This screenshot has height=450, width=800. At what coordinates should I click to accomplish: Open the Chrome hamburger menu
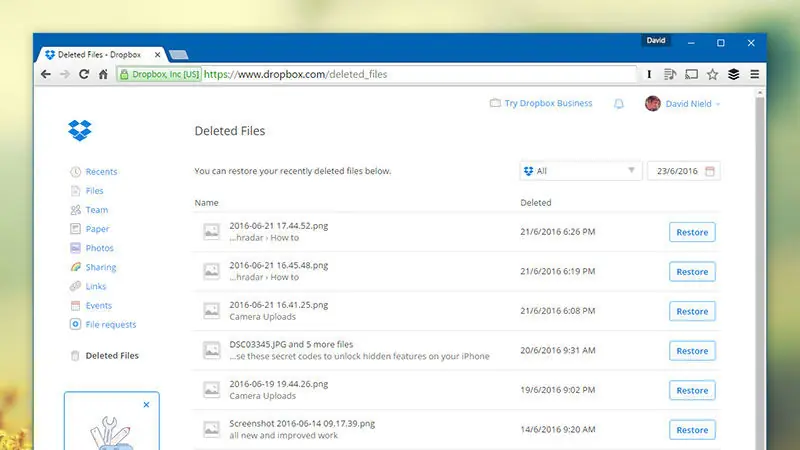755,74
